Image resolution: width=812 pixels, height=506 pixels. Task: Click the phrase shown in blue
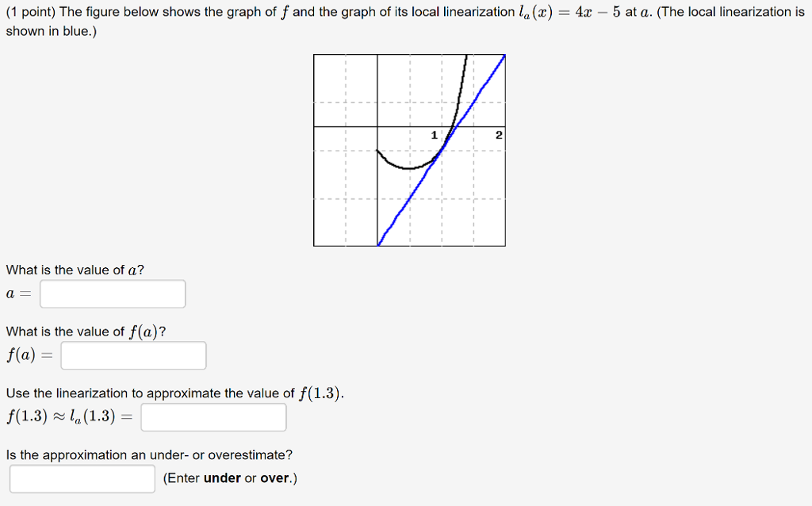[x=48, y=31]
